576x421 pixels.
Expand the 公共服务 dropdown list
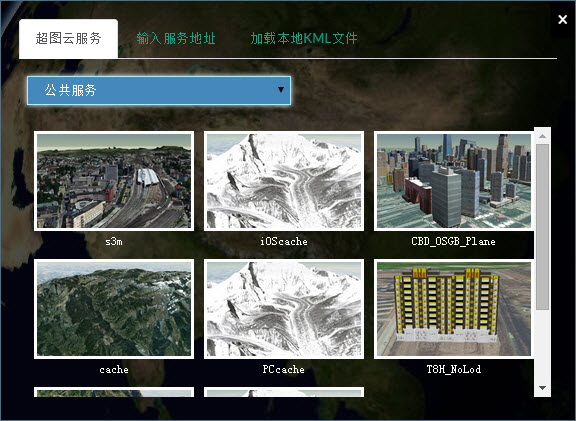(159, 90)
